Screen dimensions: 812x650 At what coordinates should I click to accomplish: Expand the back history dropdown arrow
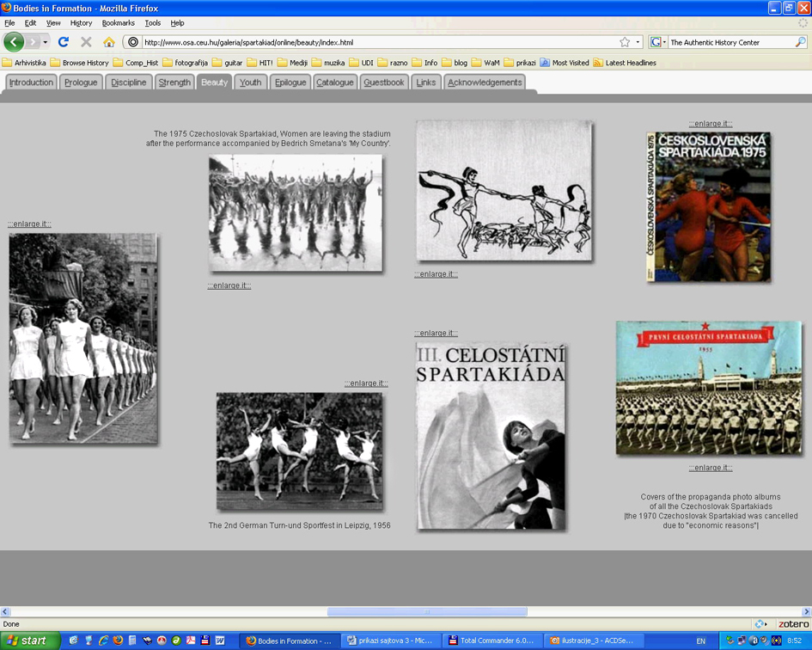[x=46, y=42]
